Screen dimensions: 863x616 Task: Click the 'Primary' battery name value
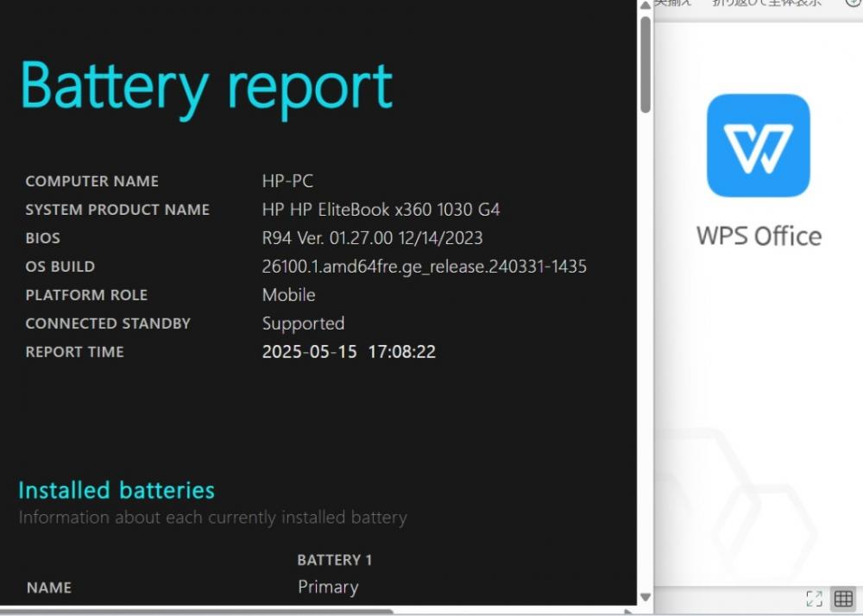(328, 588)
